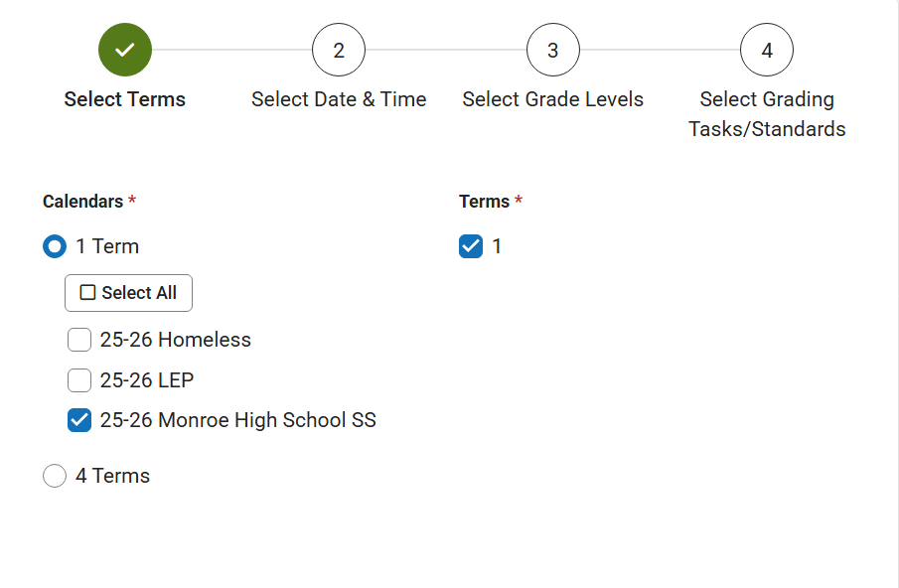This screenshot has height=588, width=899.
Task: Click the green checkmark on the Select Terms step
Action: 124,50
